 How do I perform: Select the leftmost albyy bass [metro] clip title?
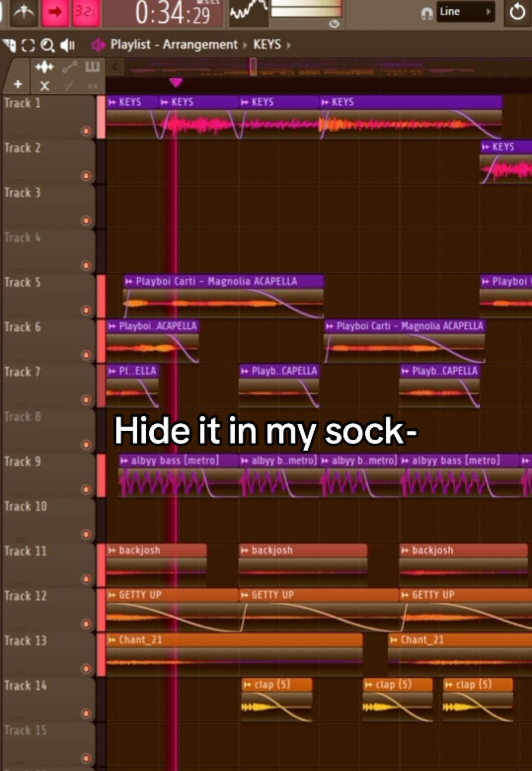[175, 461]
